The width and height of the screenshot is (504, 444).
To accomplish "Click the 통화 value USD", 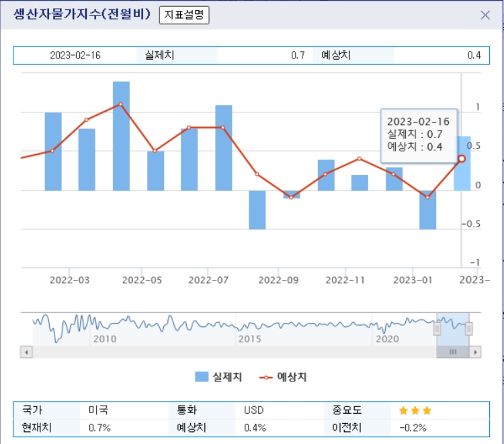I will pyautogui.click(x=253, y=410).
